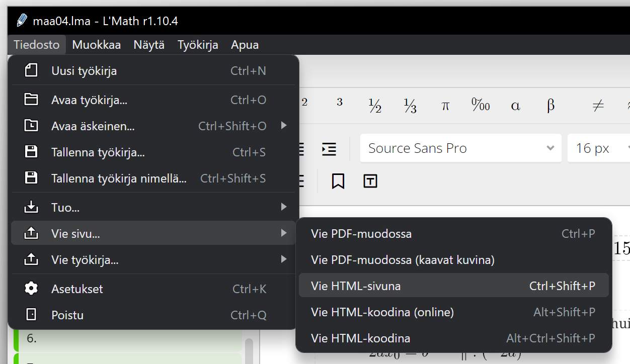The image size is (630, 364).
Task: Insert the not-equal sign symbol
Action: click(598, 106)
